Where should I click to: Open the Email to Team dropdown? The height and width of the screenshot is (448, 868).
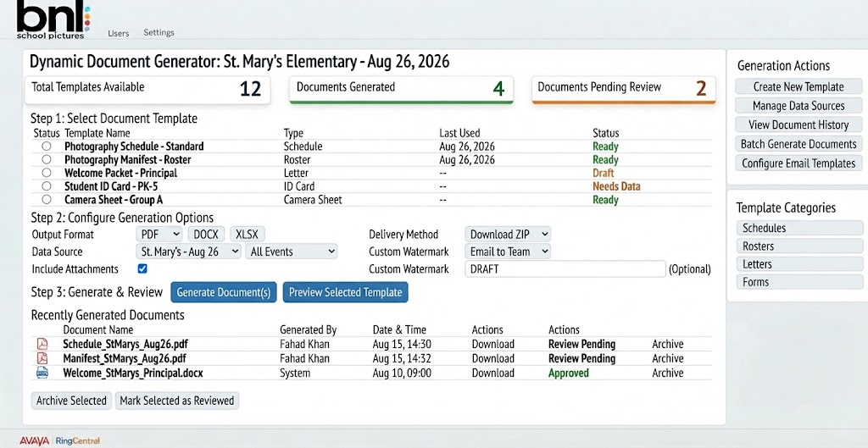[x=508, y=252]
